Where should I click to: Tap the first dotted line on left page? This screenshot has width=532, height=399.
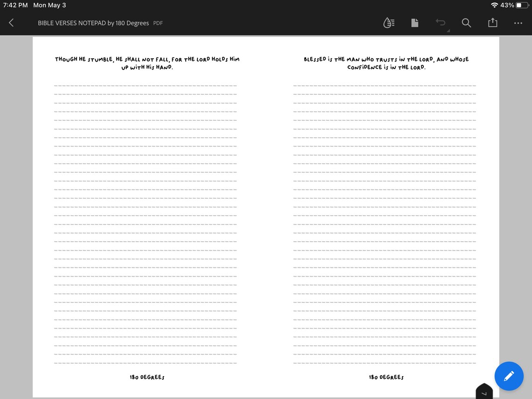(146, 86)
